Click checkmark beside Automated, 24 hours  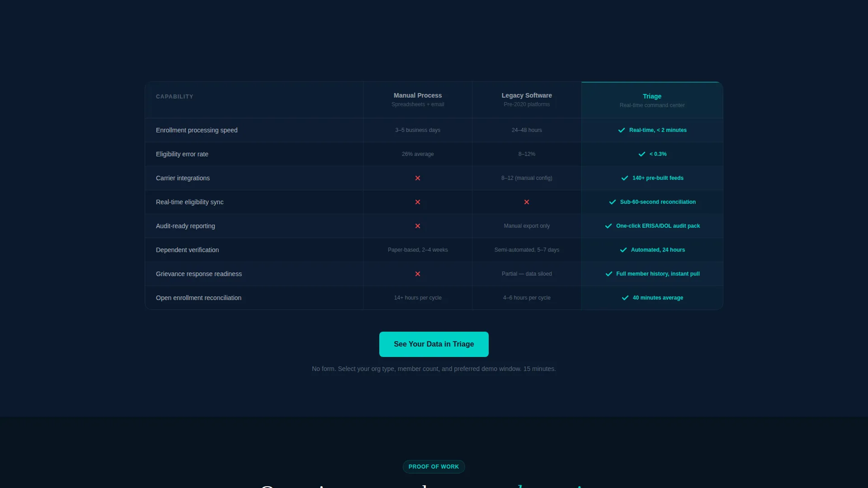[623, 250]
